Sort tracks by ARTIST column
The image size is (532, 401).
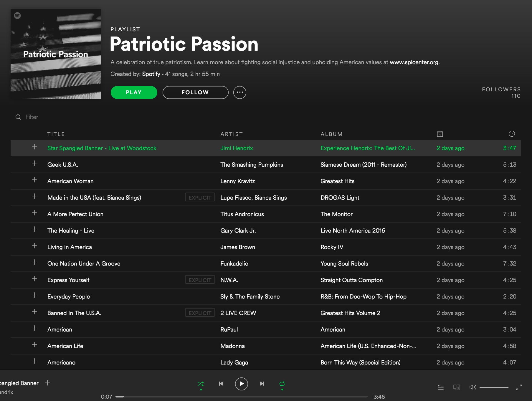click(x=232, y=134)
